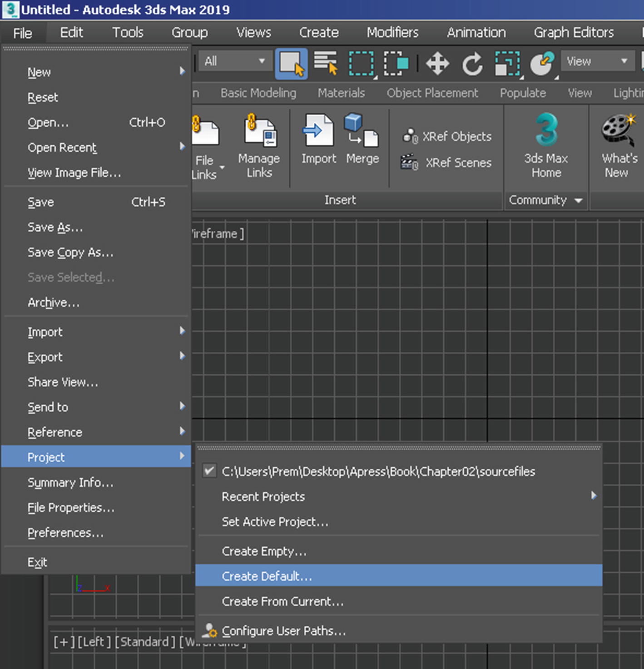The width and height of the screenshot is (644, 669).
Task: Activate the Select and Rotate tool
Action: coord(472,63)
